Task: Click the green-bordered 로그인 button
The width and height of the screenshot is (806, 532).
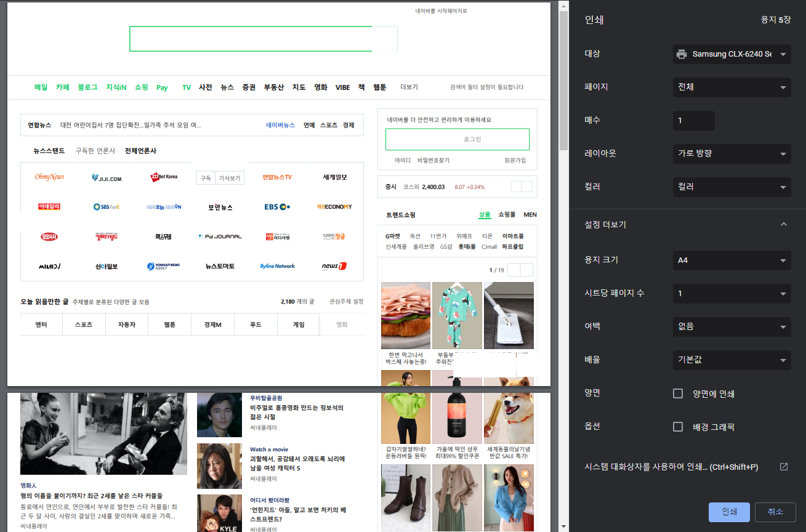Action: (457, 139)
